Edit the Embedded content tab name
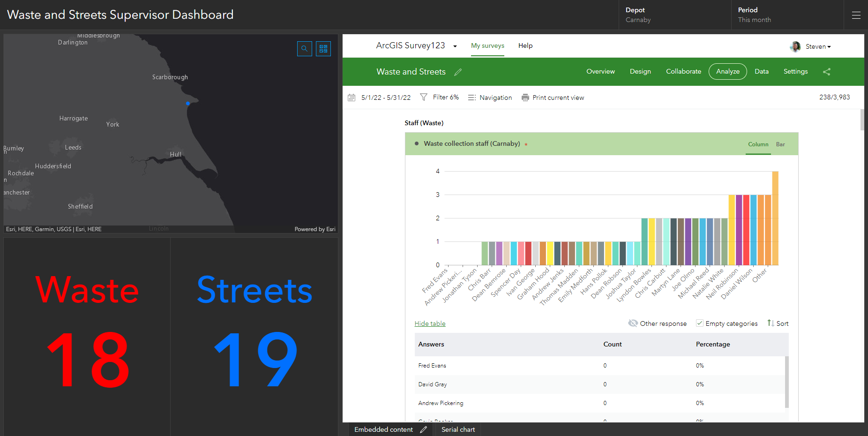This screenshot has width=868, height=436. tap(424, 429)
